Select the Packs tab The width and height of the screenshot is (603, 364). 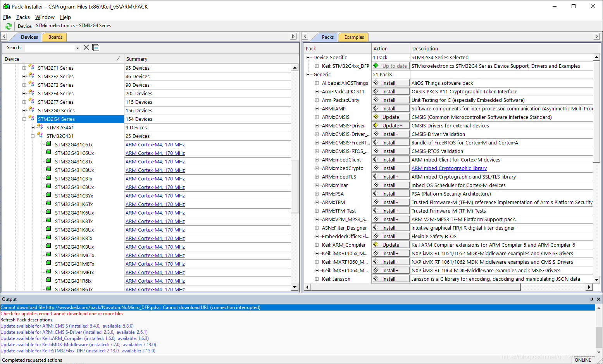click(x=328, y=37)
